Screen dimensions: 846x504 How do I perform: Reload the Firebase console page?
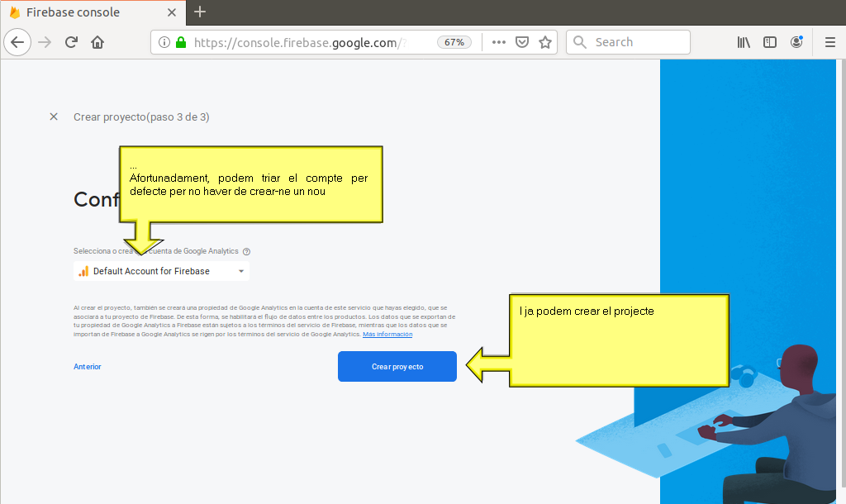point(71,42)
